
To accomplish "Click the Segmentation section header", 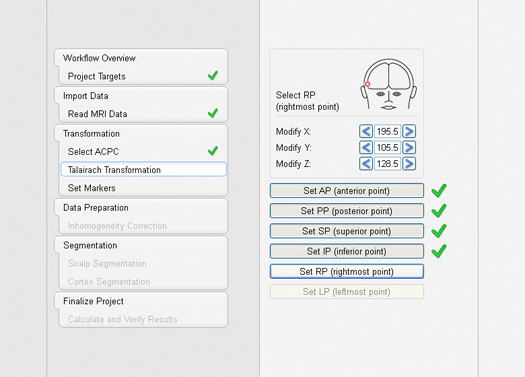I will [x=90, y=245].
